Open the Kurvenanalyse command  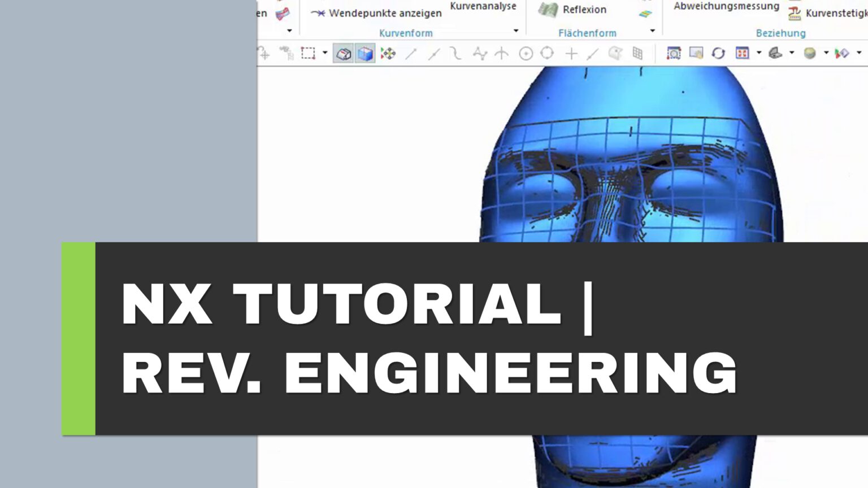(x=483, y=6)
